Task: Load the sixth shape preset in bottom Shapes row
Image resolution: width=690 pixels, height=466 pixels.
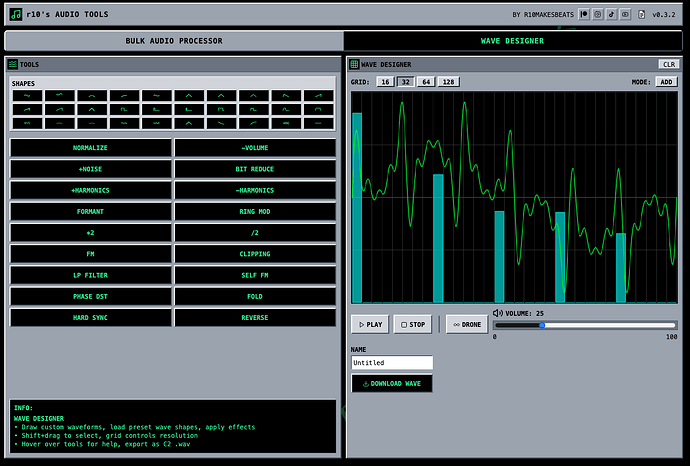Action: tap(189, 123)
